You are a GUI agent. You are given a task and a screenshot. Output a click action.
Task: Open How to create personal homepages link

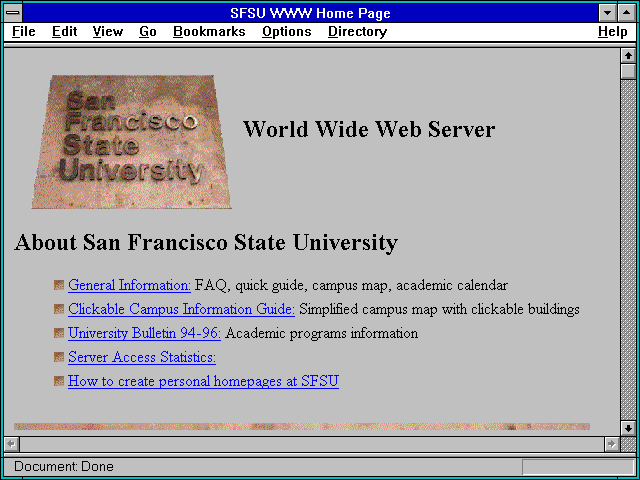pos(203,381)
